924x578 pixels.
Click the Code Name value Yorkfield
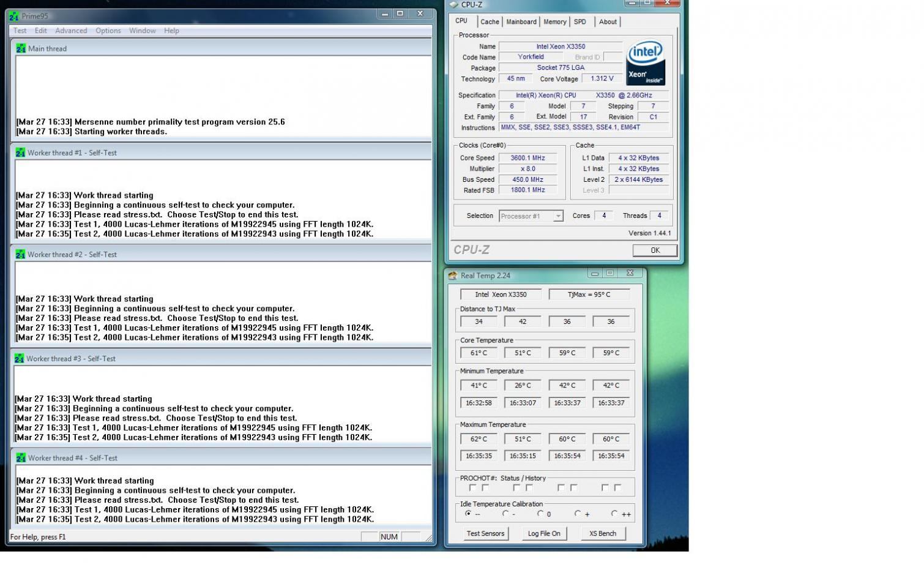pos(531,57)
